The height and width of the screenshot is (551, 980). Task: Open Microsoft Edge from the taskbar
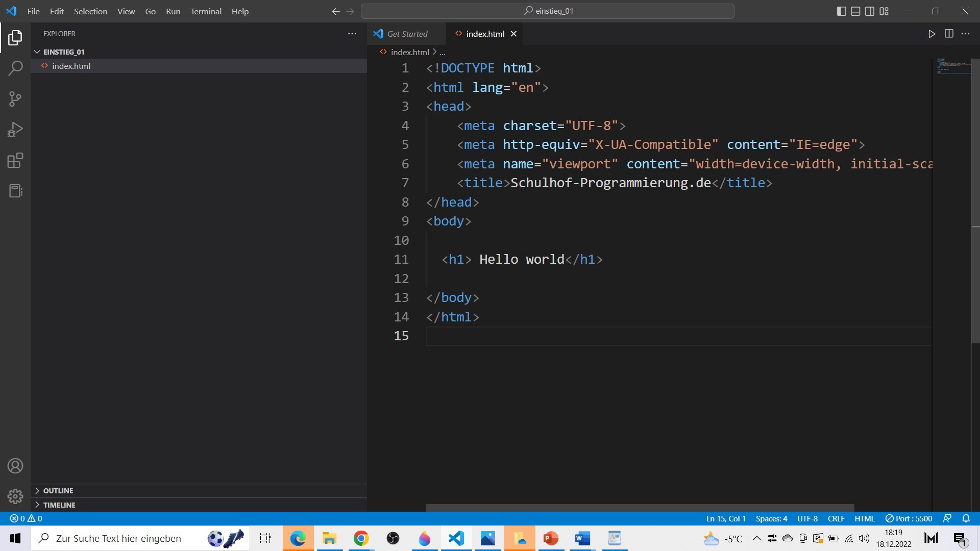point(298,538)
